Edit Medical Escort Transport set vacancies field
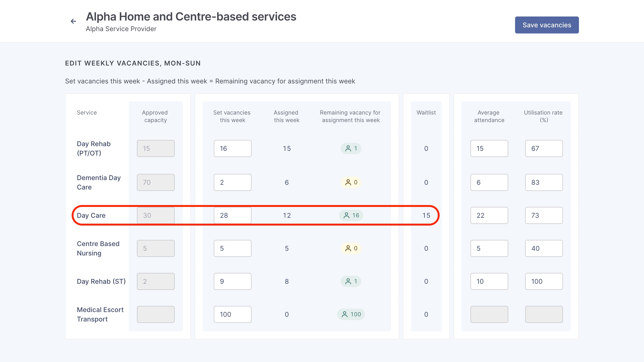 pos(232,314)
